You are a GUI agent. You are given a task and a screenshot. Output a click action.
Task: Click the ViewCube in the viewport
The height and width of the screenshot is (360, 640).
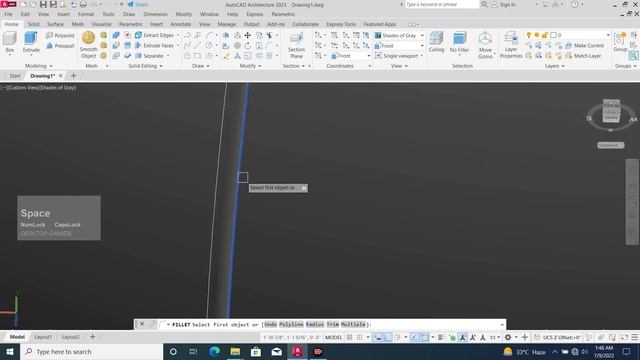point(611,111)
